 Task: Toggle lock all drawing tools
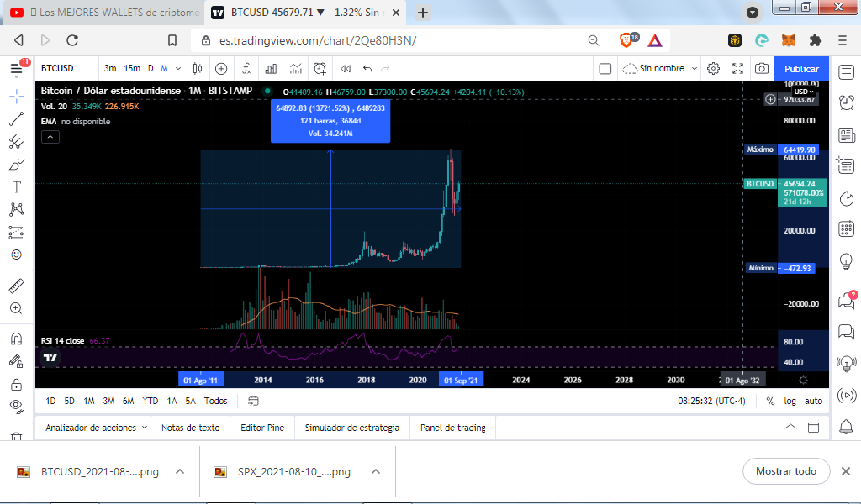point(17,384)
